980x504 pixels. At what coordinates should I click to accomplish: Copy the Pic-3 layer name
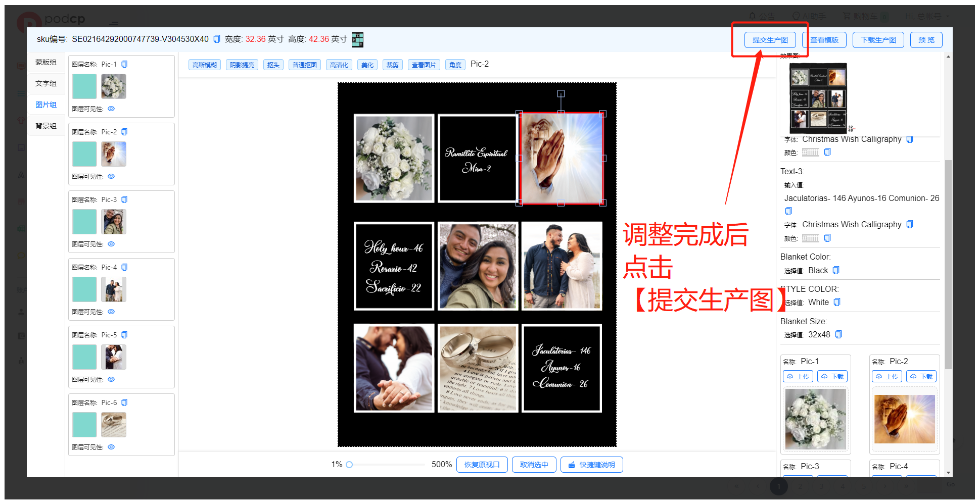(x=124, y=199)
